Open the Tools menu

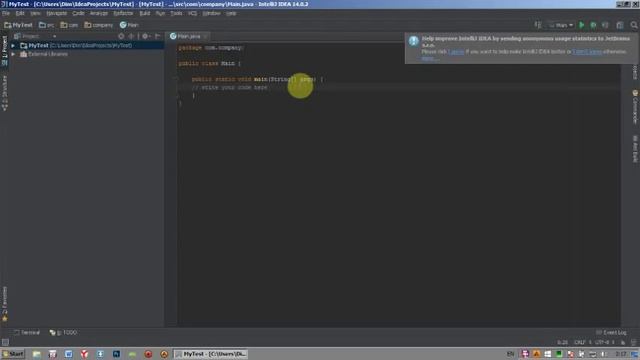click(x=176, y=13)
